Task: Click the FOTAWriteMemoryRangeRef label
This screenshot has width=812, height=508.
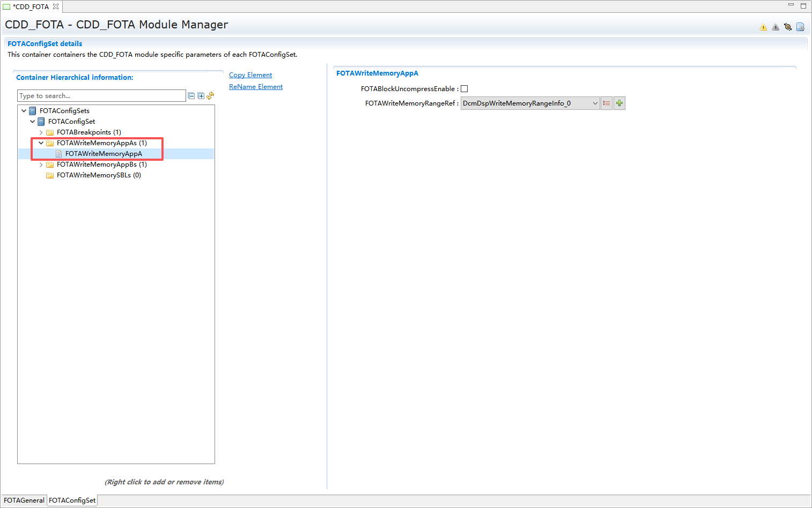Action: [x=412, y=103]
